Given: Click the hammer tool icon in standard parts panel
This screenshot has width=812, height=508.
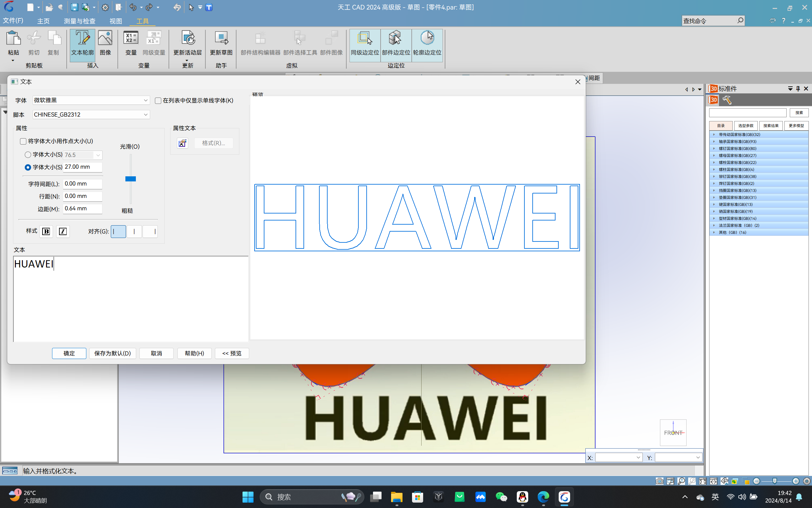Looking at the screenshot, I should coord(727,100).
